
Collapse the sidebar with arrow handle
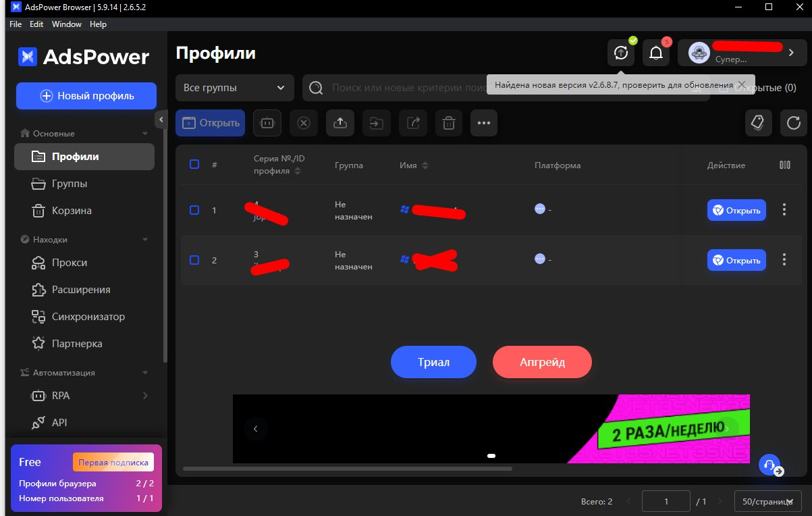click(x=161, y=120)
